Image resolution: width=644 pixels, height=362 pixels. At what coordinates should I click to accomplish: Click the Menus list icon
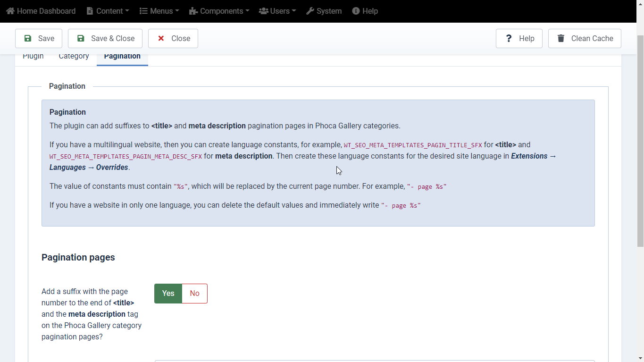[144, 11]
